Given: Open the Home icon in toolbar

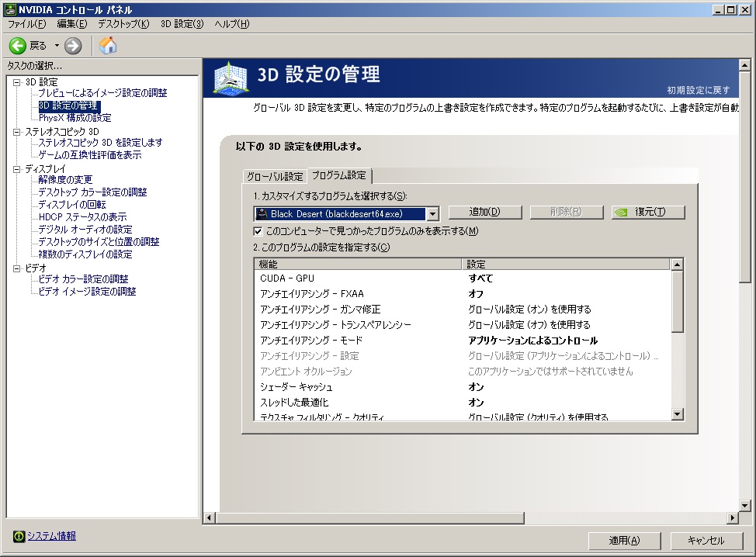Looking at the screenshot, I should pyautogui.click(x=108, y=46).
